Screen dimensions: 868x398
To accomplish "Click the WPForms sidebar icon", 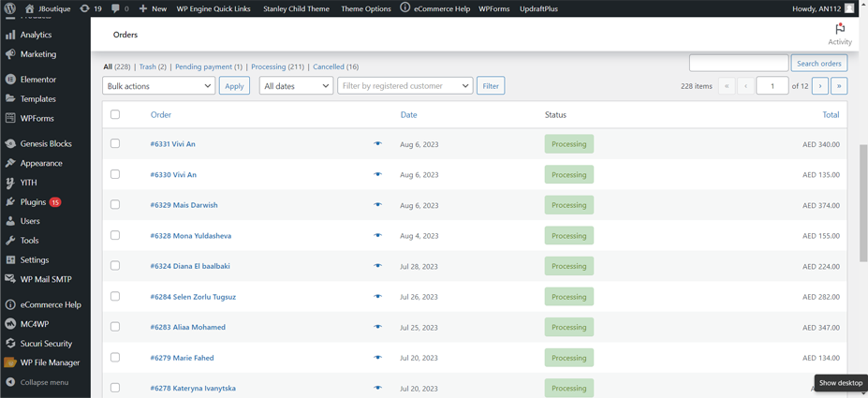I will point(10,118).
